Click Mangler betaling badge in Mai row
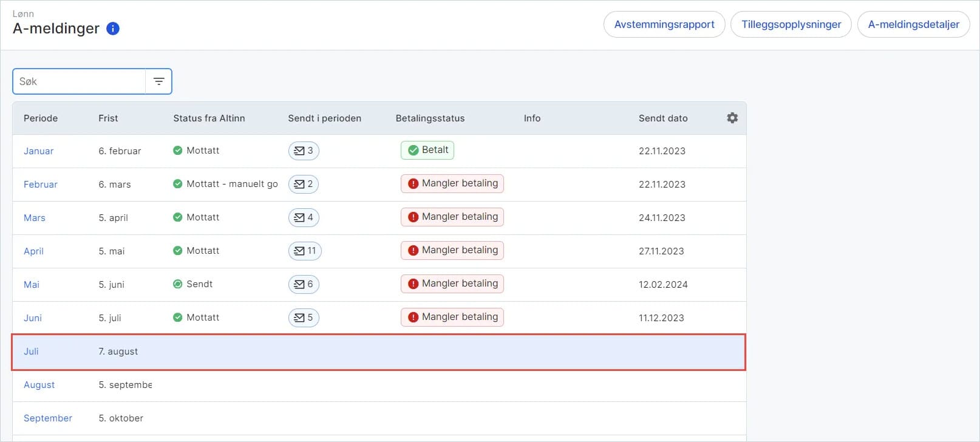Viewport: 980px width, 442px height. [x=452, y=284]
